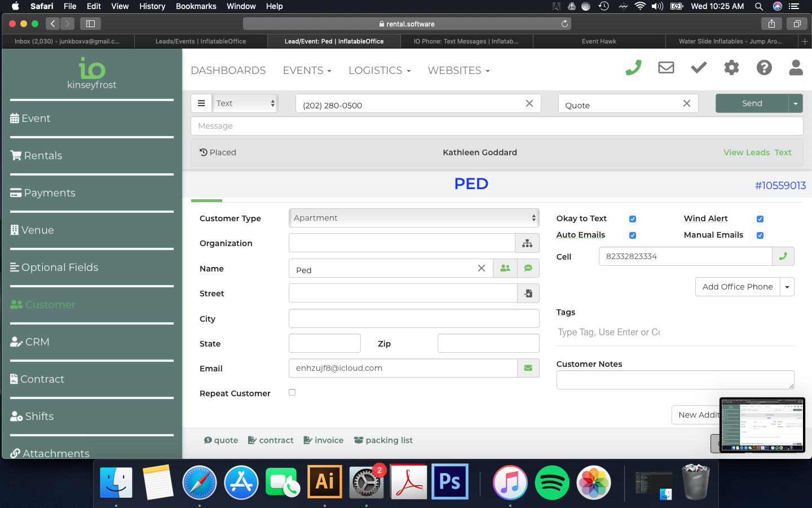Toggle the Wind Alert checkbox
The width and height of the screenshot is (812, 508).
tap(760, 219)
